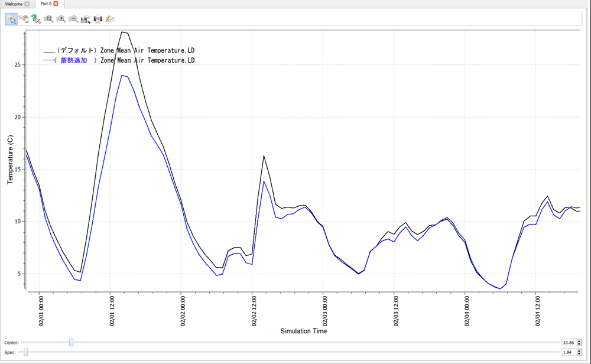Zoom in on the plot
The image size is (591, 364).
(61, 19)
